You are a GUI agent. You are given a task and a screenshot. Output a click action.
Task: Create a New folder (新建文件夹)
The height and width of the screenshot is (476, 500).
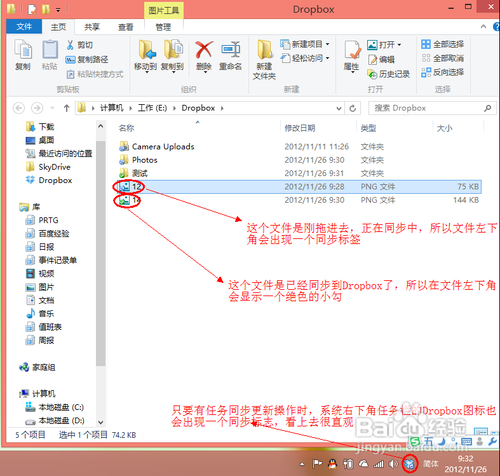(x=264, y=60)
